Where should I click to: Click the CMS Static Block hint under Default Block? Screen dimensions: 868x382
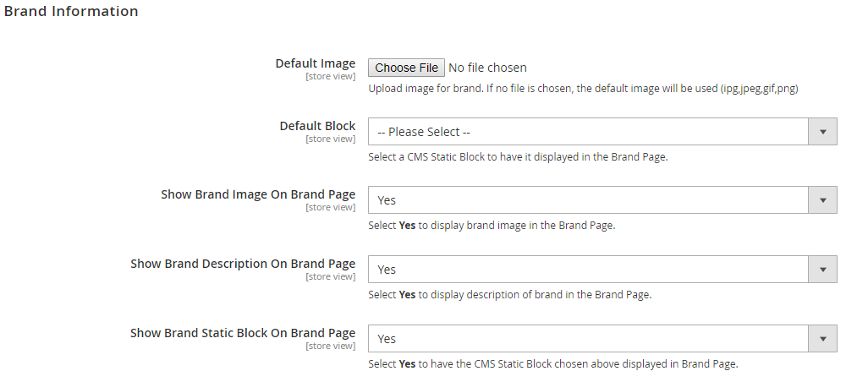tap(518, 156)
